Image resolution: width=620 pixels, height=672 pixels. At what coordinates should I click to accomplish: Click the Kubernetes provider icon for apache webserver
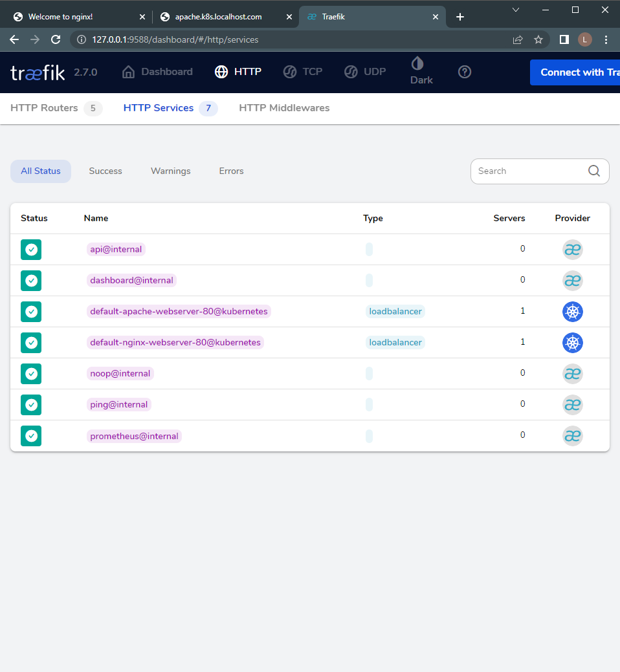[x=572, y=312]
